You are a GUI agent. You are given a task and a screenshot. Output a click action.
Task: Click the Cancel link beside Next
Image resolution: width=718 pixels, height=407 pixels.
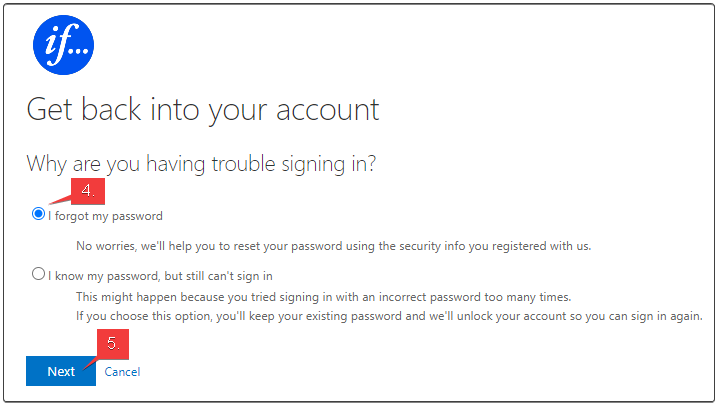122,372
